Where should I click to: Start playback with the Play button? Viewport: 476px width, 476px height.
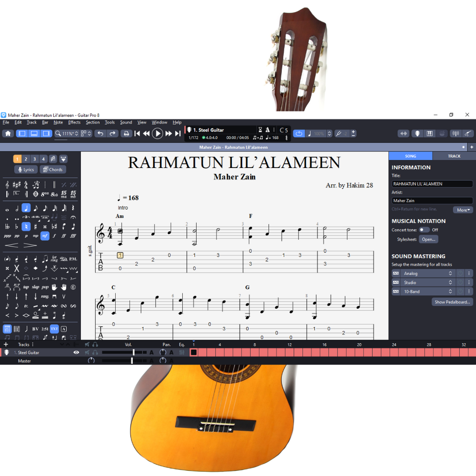[157, 134]
